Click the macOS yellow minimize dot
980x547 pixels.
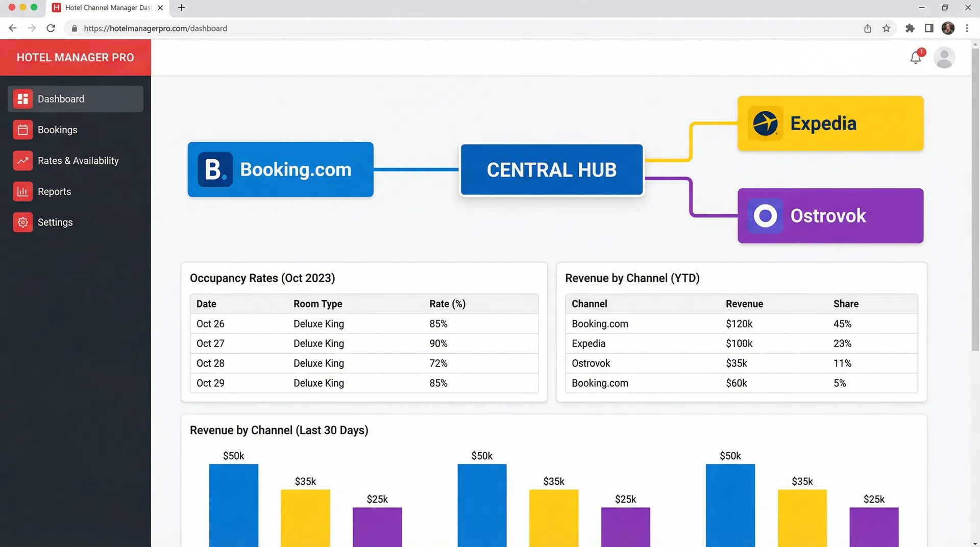23,8
